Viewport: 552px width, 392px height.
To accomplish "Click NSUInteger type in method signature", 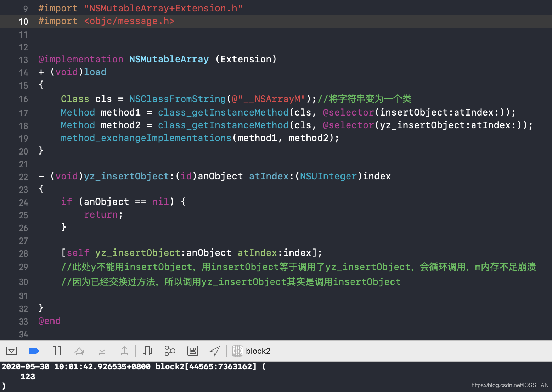I will (328, 176).
